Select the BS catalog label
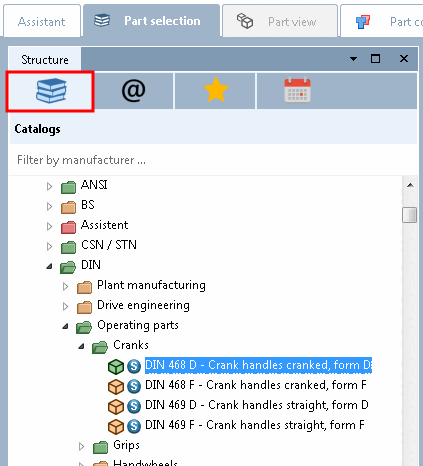This screenshot has width=423, height=466. (x=88, y=205)
